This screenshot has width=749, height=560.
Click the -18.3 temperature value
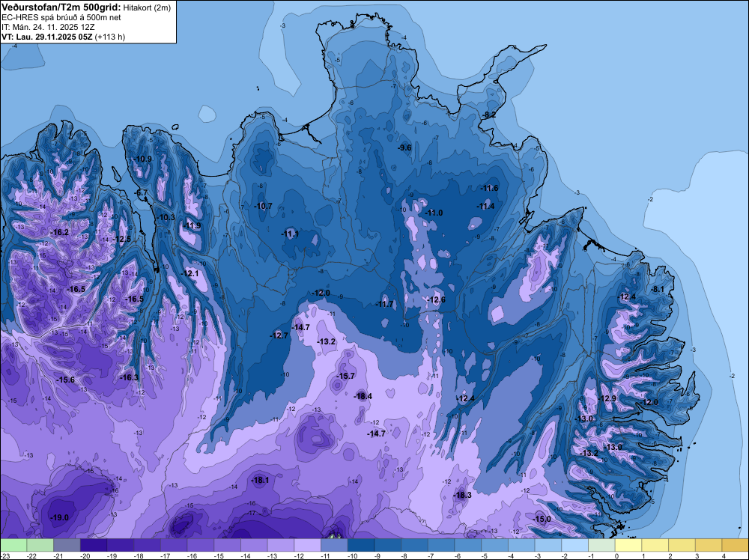coord(462,495)
